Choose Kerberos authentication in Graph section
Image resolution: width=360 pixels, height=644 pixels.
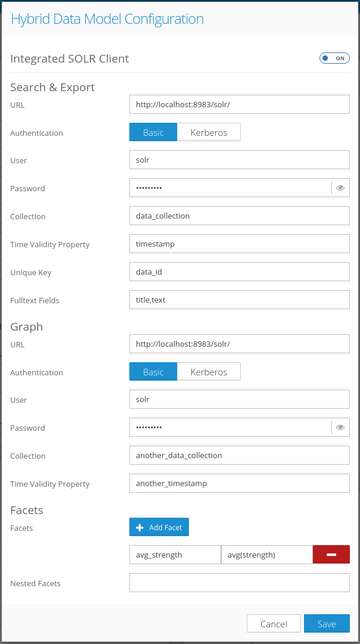tap(209, 372)
